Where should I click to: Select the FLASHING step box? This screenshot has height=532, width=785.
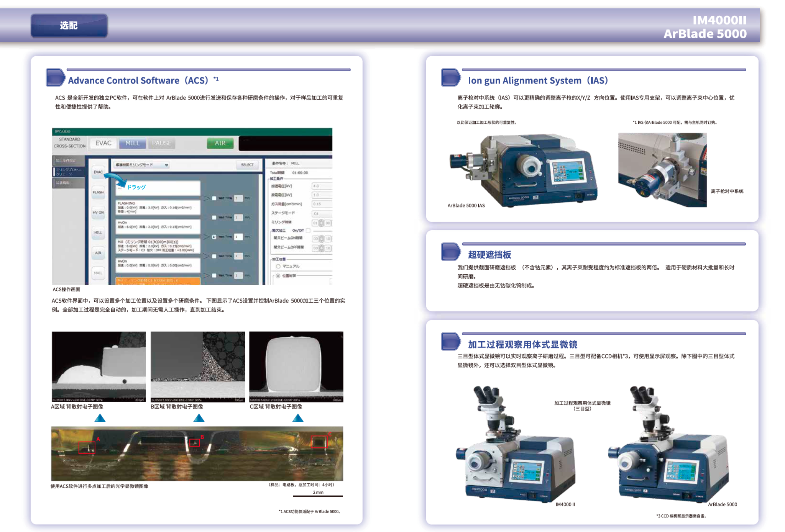158,207
